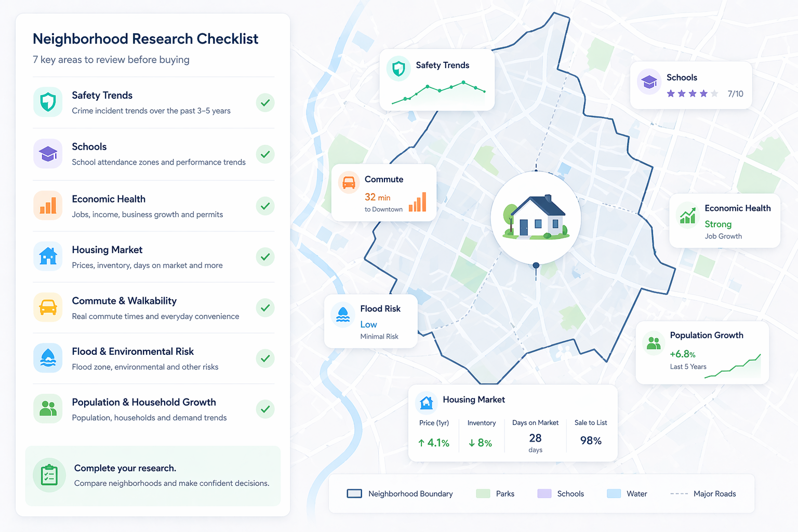Click the graduation cap icon on Schools map card
Image resolution: width=798 pixels, height=532 pixels.
coord(649,82)
